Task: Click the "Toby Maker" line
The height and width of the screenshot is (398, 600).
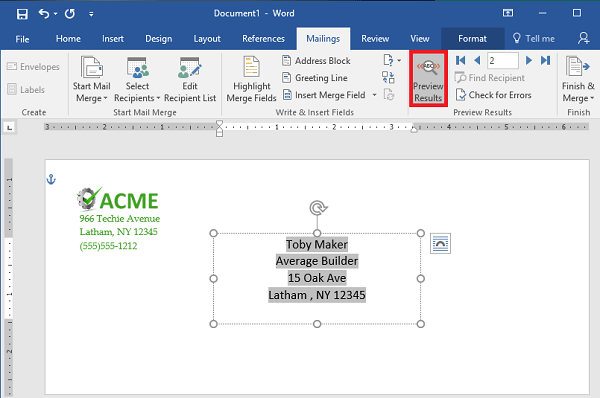Action: [x=317, y=244]
